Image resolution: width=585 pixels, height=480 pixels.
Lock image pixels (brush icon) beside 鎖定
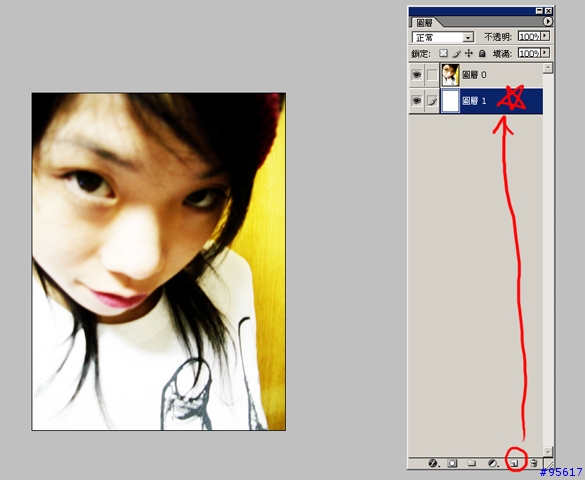tap(456, 54)
